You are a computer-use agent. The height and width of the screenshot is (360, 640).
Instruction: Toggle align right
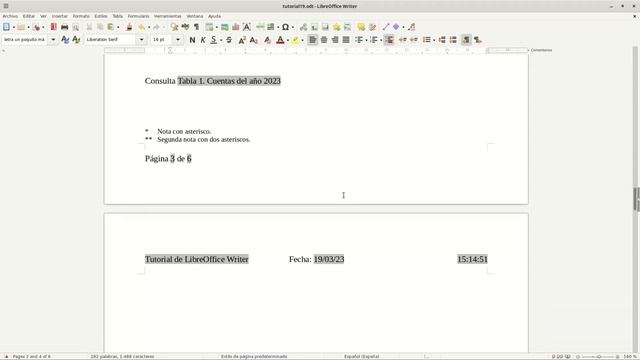point(335,40)
